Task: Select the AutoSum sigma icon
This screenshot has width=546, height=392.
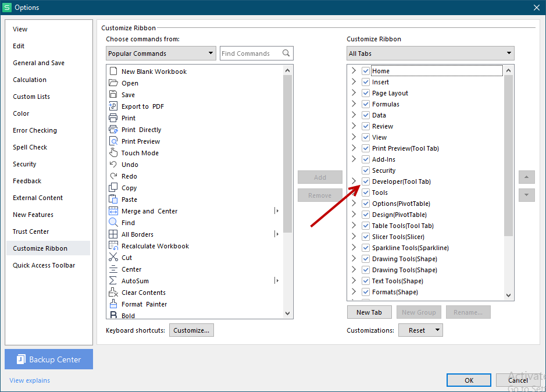Action: pos(113,281)
